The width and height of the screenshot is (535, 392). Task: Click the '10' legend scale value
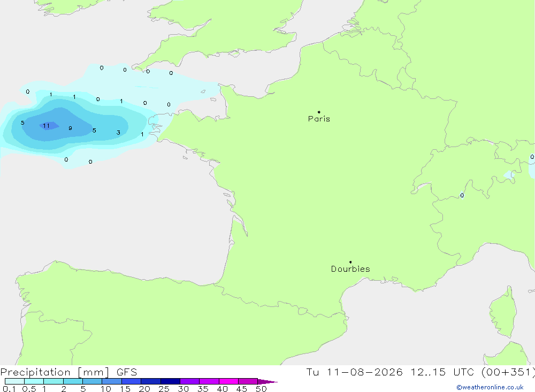pos(106,389)
